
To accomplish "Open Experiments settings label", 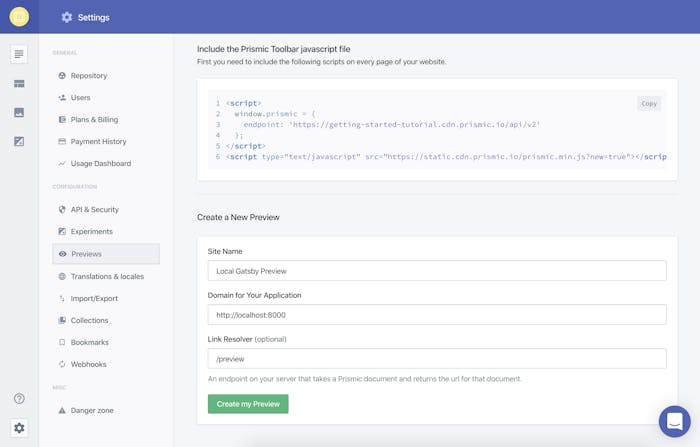I will [92, 231].
